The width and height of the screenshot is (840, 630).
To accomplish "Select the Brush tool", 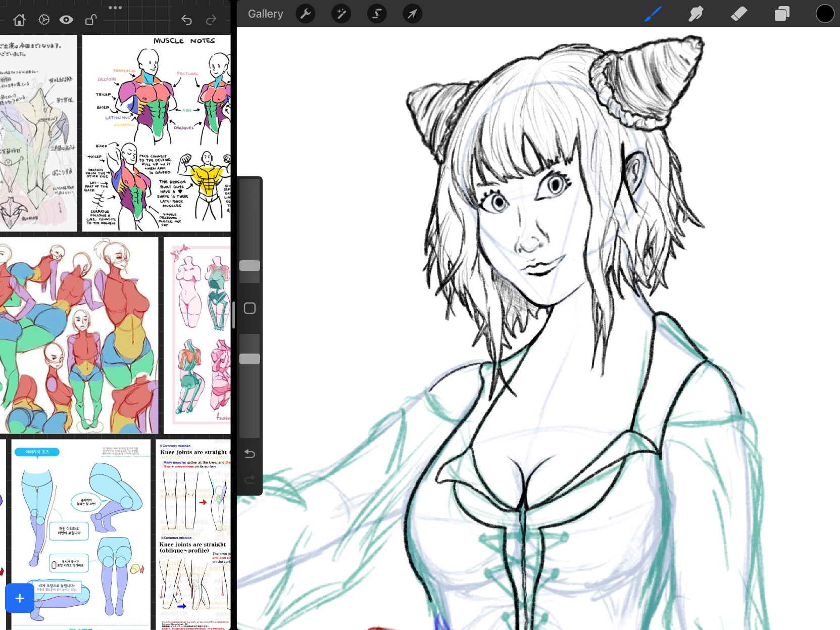I will click(x=653, y=14).
